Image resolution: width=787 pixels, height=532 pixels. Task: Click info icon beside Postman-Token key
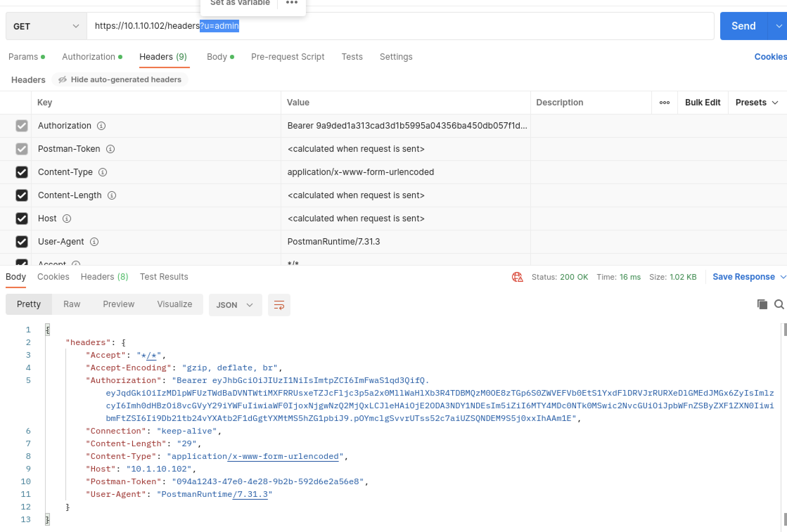pos(110,149)
